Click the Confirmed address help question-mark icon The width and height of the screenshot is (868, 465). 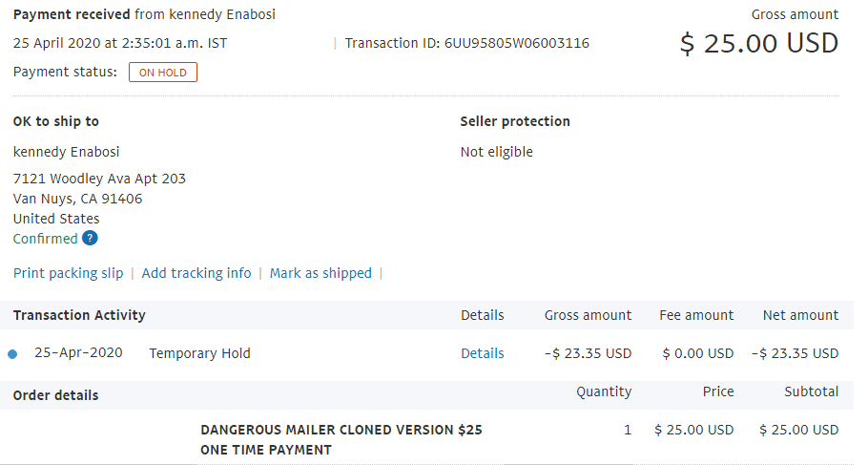tap(90, 239)
